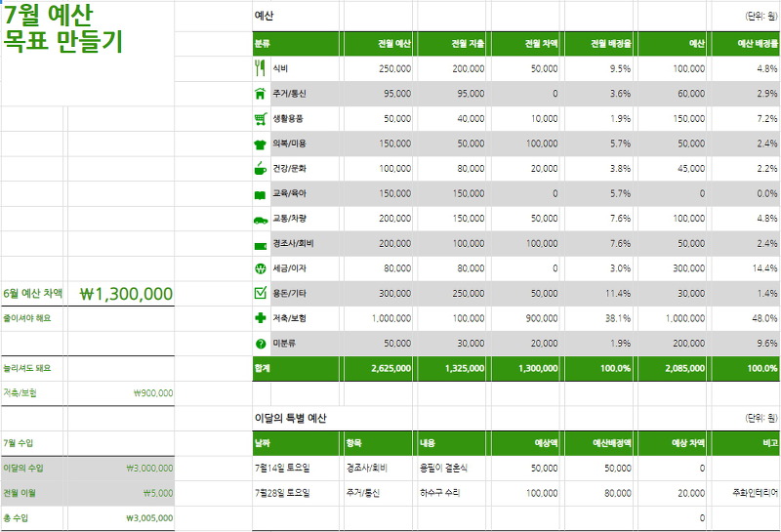Click the 48.0% budget allocation cell
The width and height of the screenshot is (781, 532).
(x=745, y=318)
